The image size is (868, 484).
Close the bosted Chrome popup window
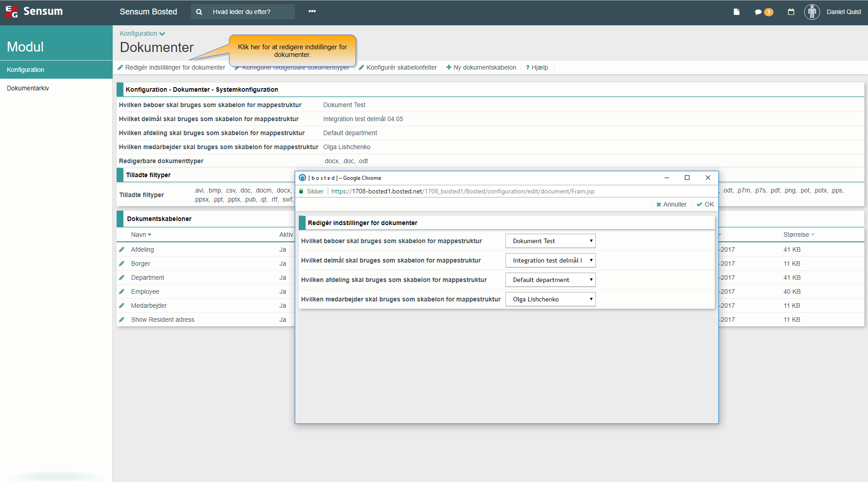[x=708, y=178]
